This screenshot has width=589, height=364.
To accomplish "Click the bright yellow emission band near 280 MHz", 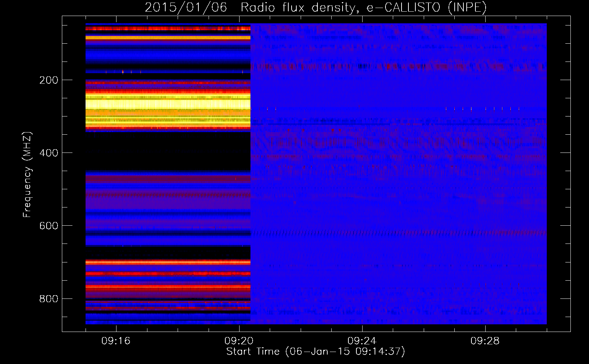I will coord(168,104).
